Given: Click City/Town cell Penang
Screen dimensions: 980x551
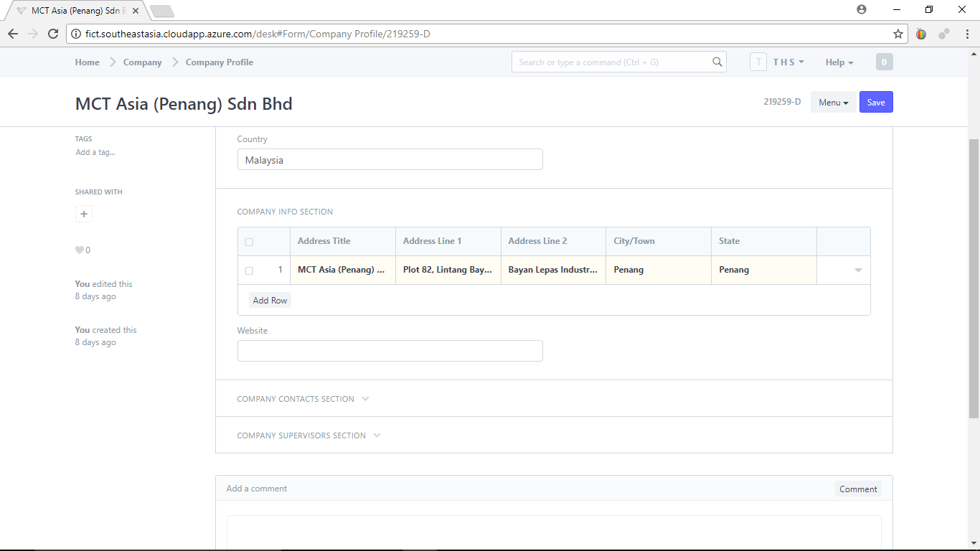Looking at the screenshot, I should (659, 270).
